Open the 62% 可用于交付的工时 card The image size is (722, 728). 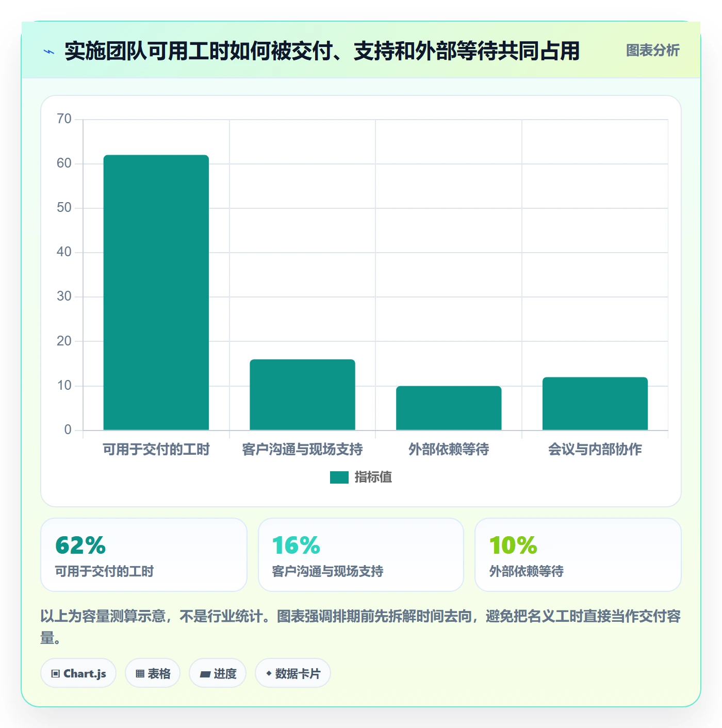(x=144, y=555)
